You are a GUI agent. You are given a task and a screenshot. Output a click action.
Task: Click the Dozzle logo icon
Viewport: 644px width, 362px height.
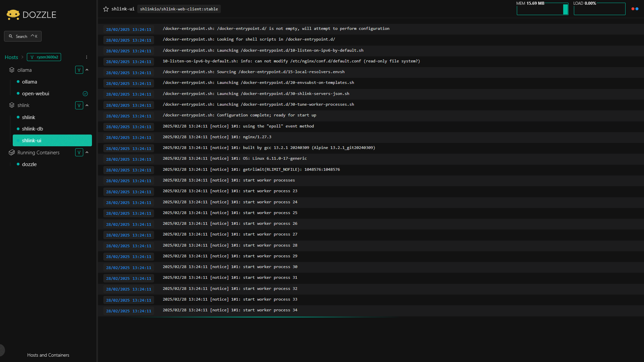tap(13, 15)
